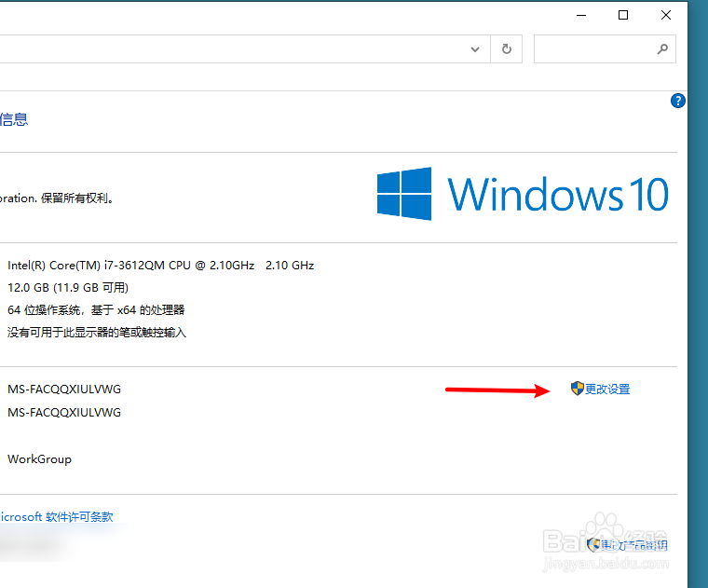Maximize the System window
The width and height of the screenshot is (708, 588).
623,15
